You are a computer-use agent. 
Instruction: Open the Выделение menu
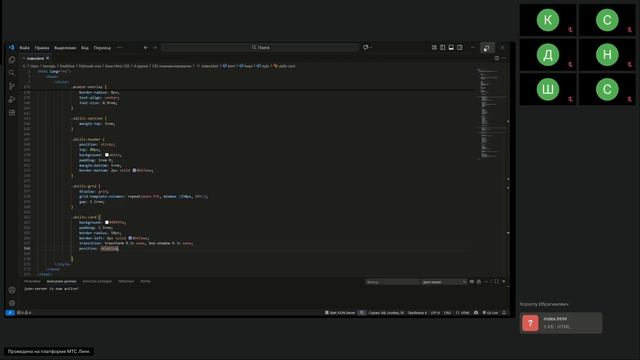coord(65,48)
